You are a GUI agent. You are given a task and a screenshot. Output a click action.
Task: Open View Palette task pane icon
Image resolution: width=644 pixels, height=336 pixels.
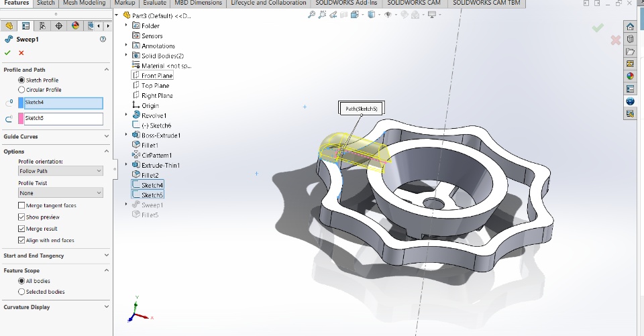630,64
